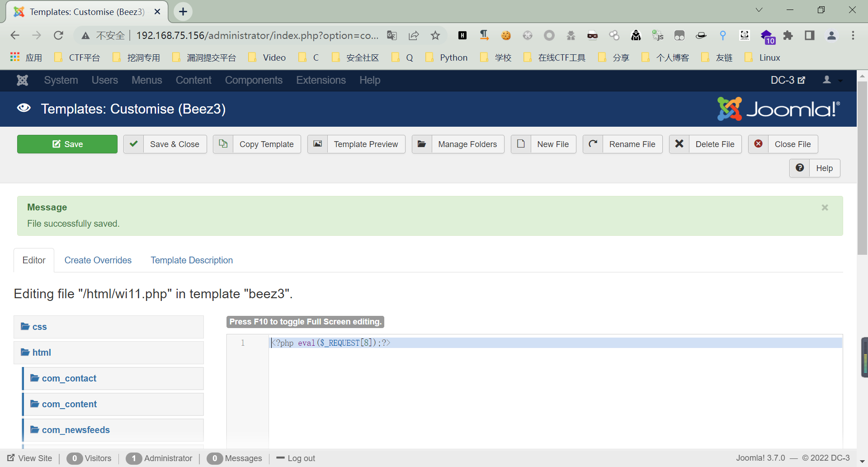This screenshot has width=868, height=467.
Task: Click the Joomla icon in navbar
Action: tap(23, 80)
